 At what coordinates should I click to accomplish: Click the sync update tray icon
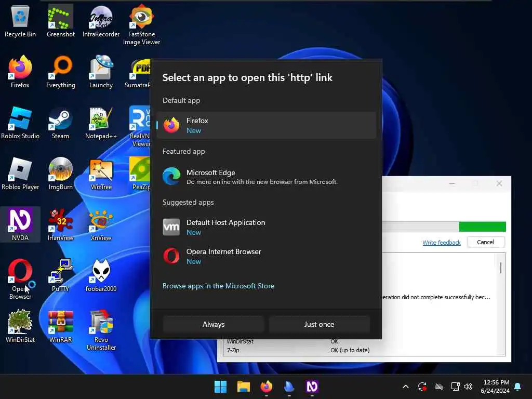coord(422,387)
